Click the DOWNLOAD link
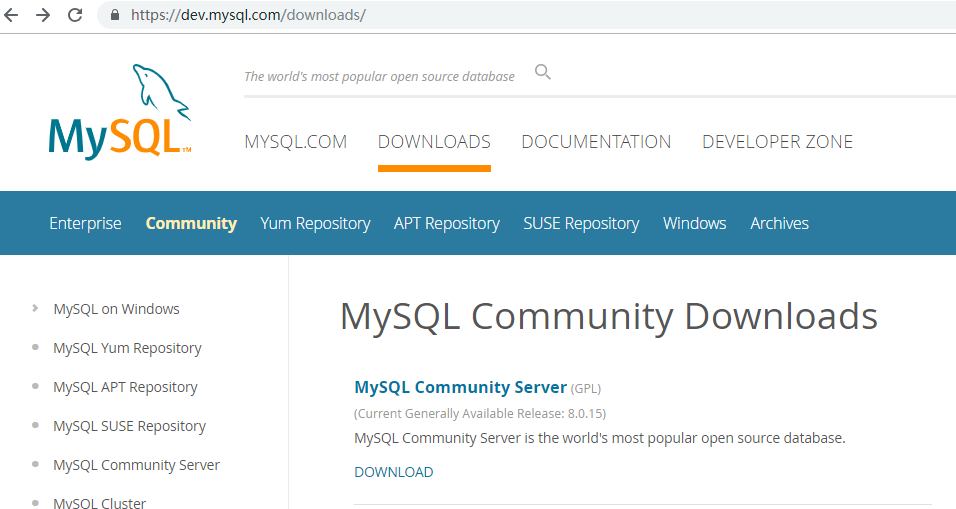Screen dimensions: 956x509 pos(394,472)
